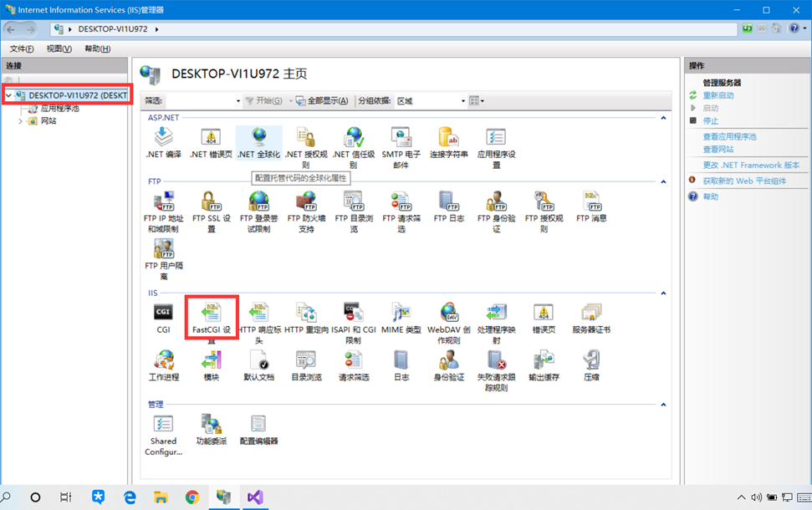Open the .NET 全球化 feature

pyautogui.click(x=259, y=143)
